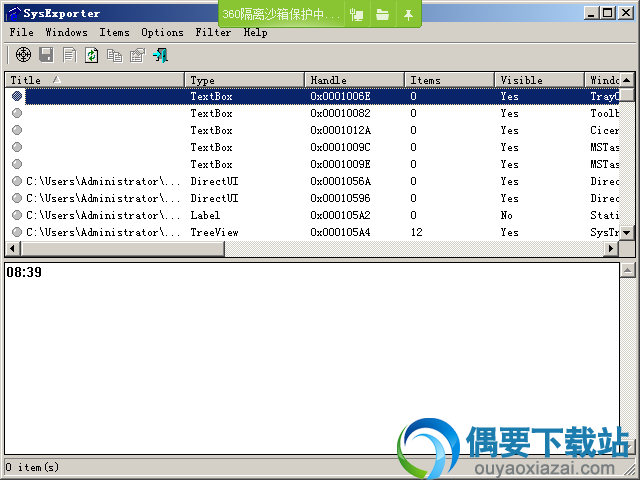Sort by the Title column header
The width and height of the screenshot is (640, 480).
(x=95, y=80)
